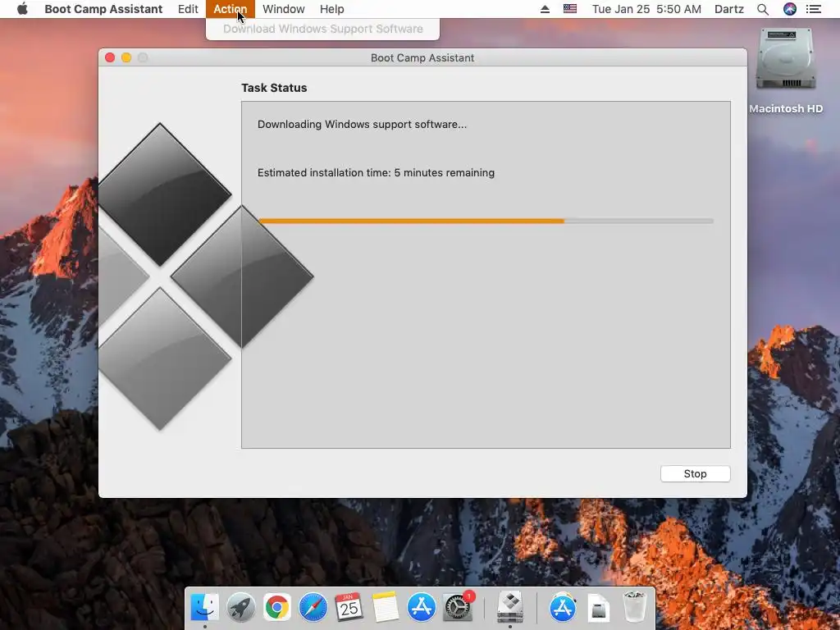Image resolution: width=840 pixels, height=630 pixels.
Task: Click "Downloading Windows support software..." text
Action: [x=362, y=125]
